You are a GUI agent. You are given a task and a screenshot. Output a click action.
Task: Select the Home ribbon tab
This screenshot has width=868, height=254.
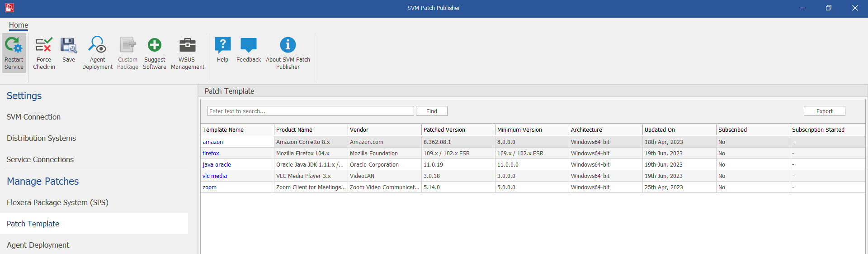point(19,25)
